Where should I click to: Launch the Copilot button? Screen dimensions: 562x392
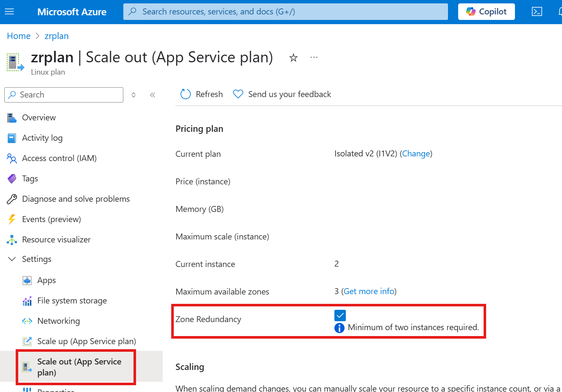point(486,11)
